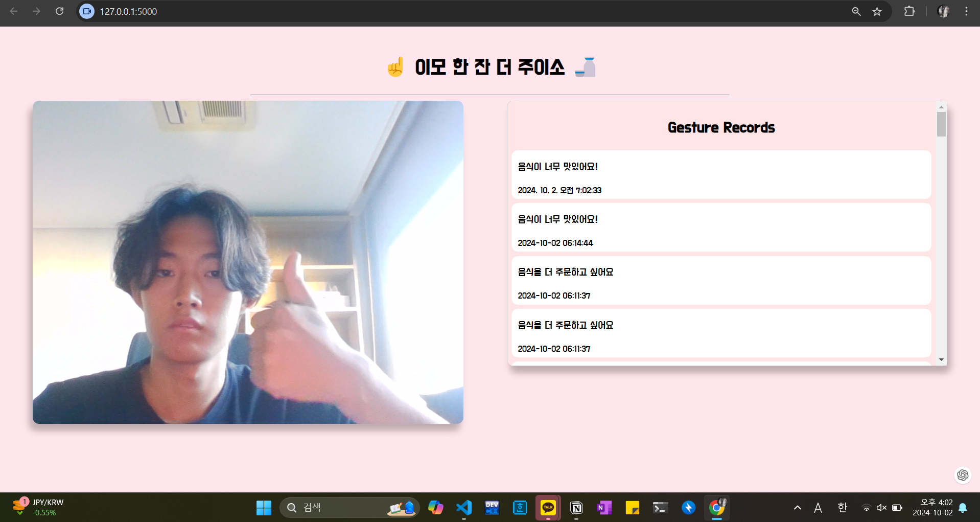Click the scrollbar down arrow in Gesture Records

941,360
